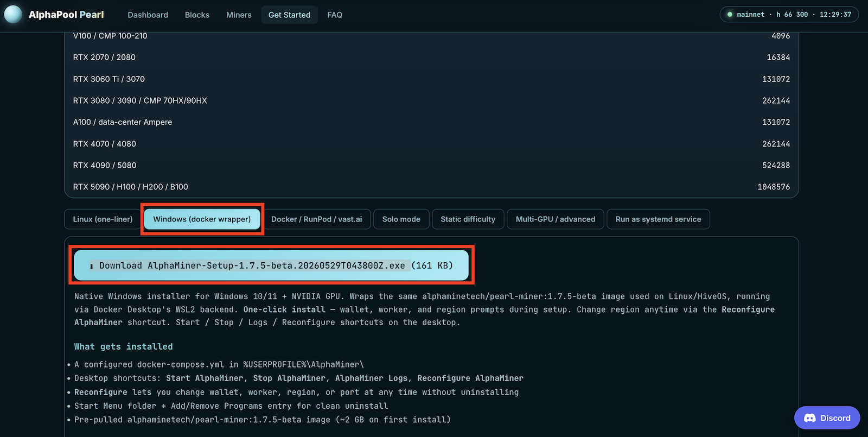The width and height of the screenshot is (868, 437).
Task: Click the docker-compose.yml list item
Action: click(x=219, y=365)
